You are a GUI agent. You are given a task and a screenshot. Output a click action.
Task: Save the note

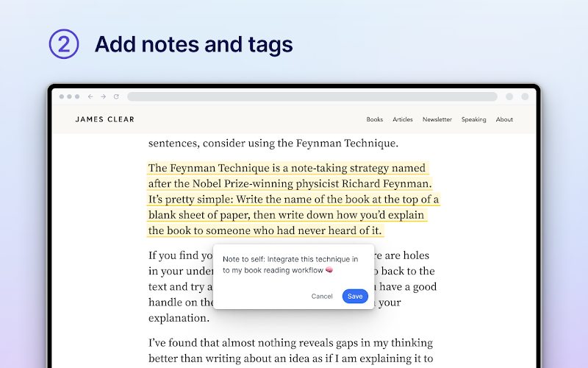[x=355, y=297]
